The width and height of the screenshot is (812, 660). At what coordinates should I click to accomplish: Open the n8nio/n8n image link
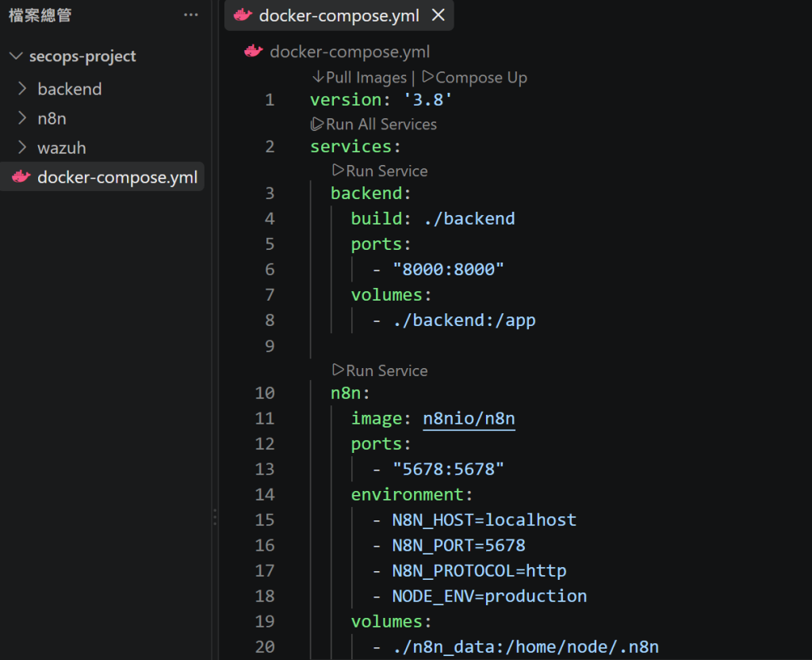coord(469,419)
